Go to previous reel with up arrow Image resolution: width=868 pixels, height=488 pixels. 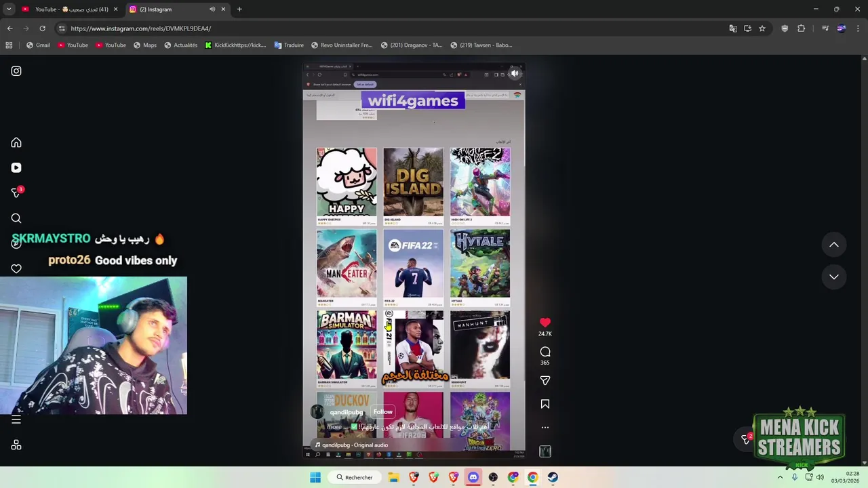834,245
